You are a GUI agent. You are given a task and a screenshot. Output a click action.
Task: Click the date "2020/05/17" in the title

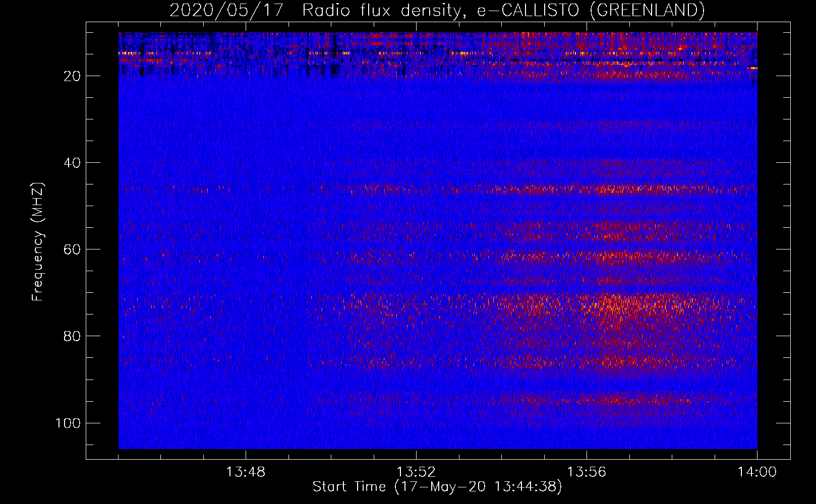[x=226, y=11]
